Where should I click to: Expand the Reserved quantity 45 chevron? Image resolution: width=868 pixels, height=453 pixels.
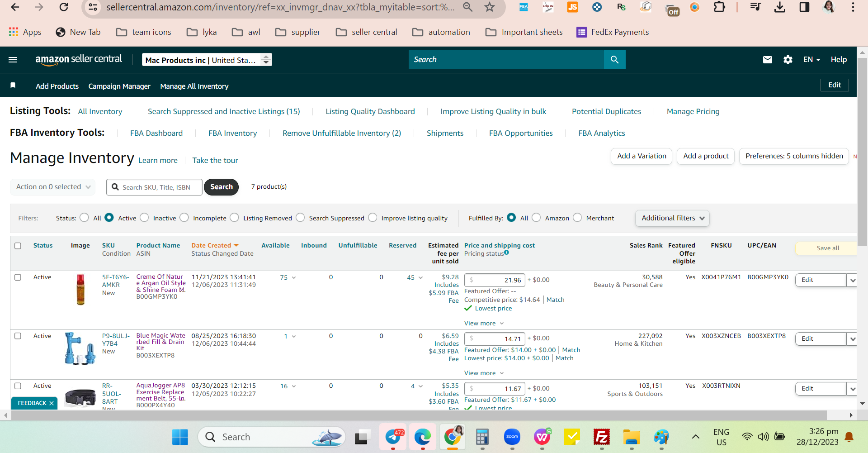[420, 278]
